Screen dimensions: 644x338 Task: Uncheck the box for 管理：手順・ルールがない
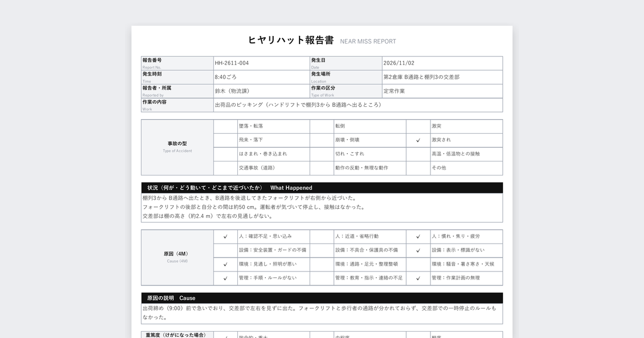tap(225, 278)
